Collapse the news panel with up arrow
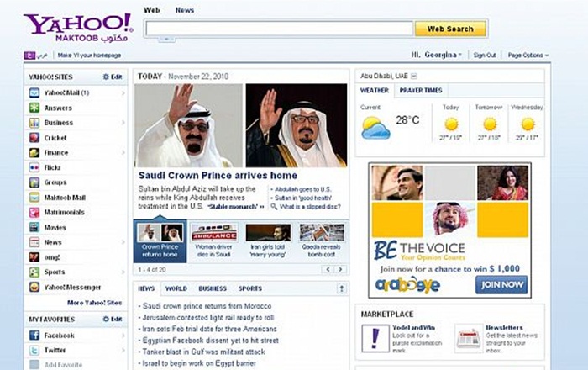588x370 pixels. click(341, 288)
